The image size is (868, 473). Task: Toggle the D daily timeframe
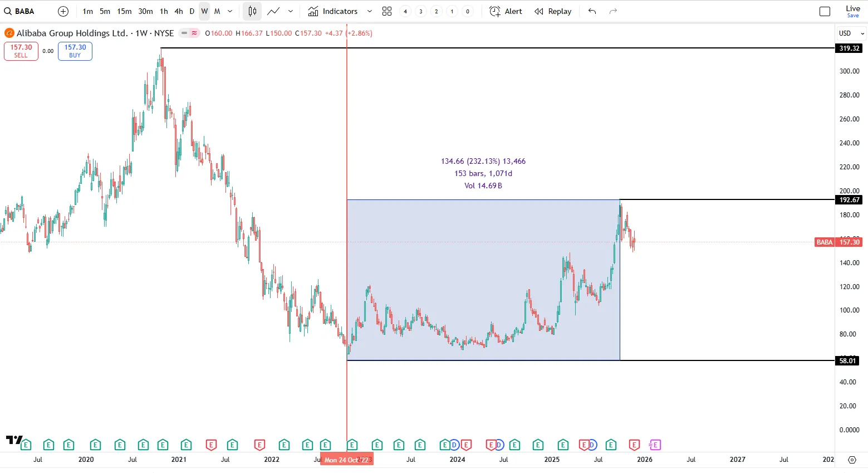192,11
